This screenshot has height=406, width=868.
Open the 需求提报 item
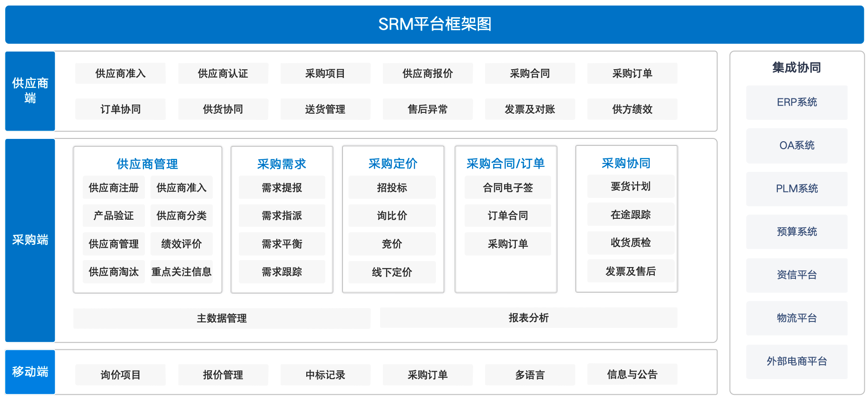click(x=282, y=188)
